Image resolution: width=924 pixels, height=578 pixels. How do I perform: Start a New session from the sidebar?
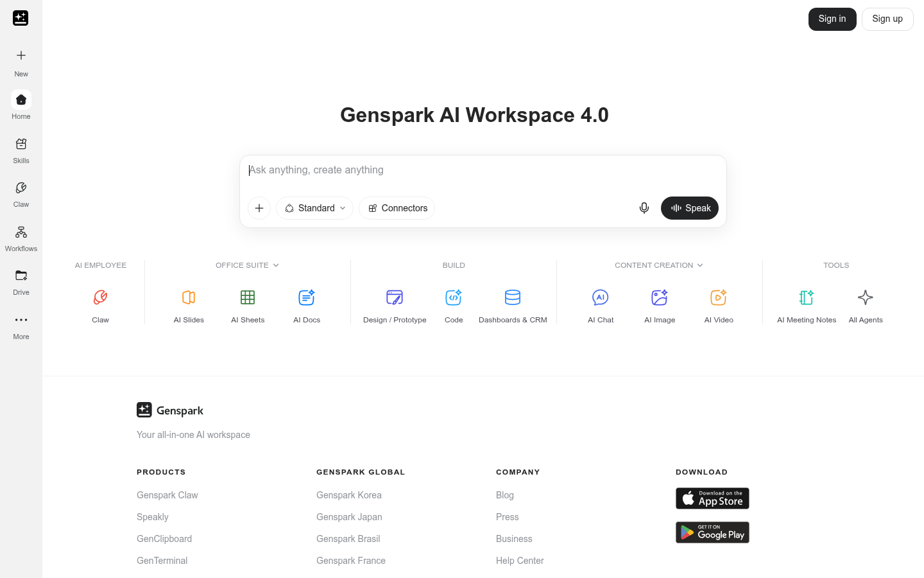click(x=21, y=62)
